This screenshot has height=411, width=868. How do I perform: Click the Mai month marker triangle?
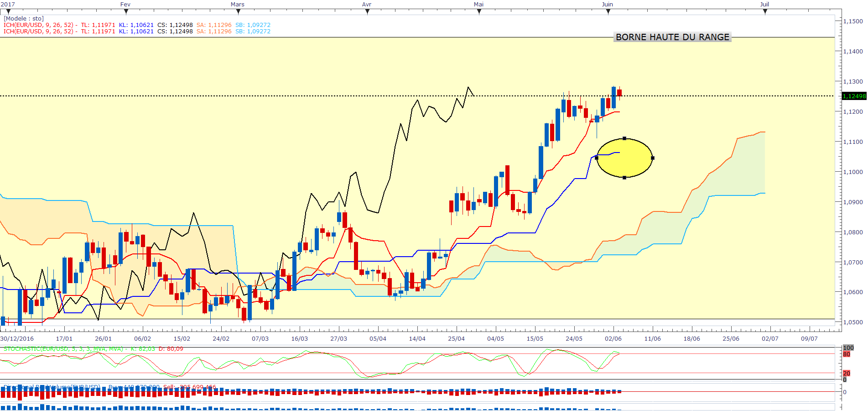479,12
